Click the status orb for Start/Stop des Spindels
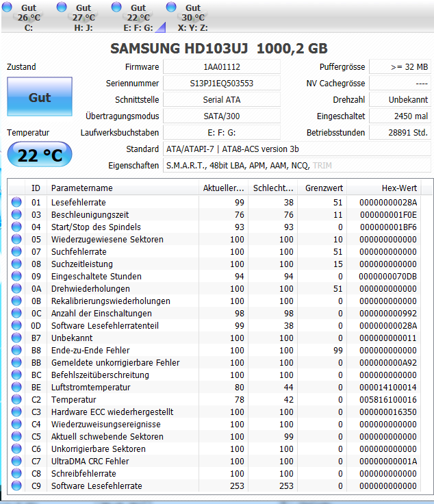Screen dimensions: 434x504 (x=16, y=227)
